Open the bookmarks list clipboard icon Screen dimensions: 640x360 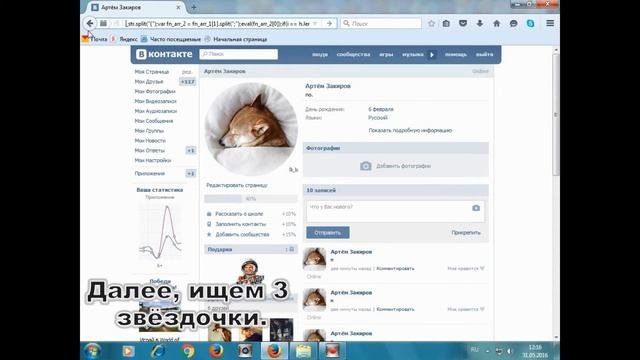click(446, 24)
